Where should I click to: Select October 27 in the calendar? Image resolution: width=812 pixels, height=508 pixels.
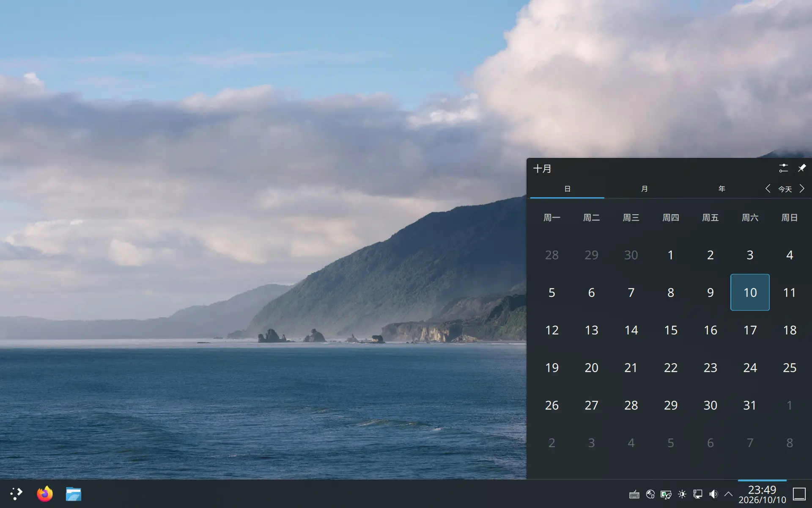(x=592, y=406)
